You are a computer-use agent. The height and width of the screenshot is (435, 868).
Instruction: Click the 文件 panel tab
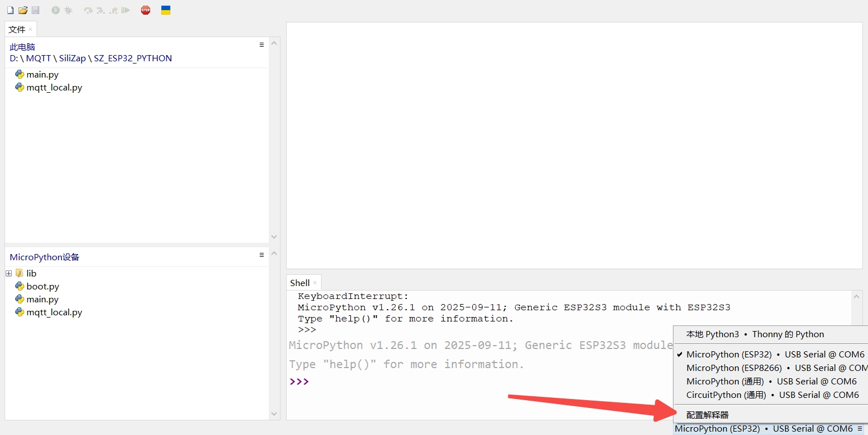tap(16, 29)
